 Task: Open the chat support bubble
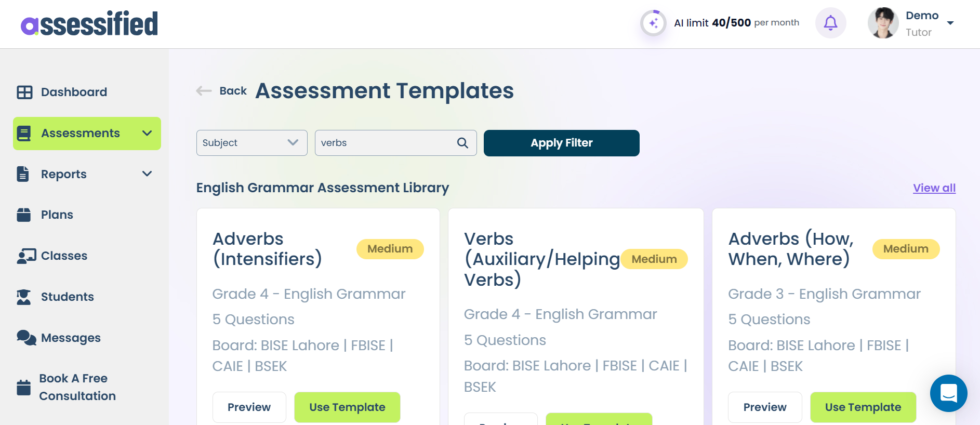[x=948, y=393]
